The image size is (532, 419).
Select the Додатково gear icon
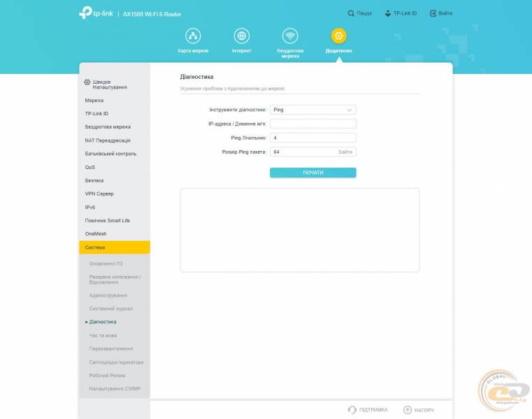point(338,36)
